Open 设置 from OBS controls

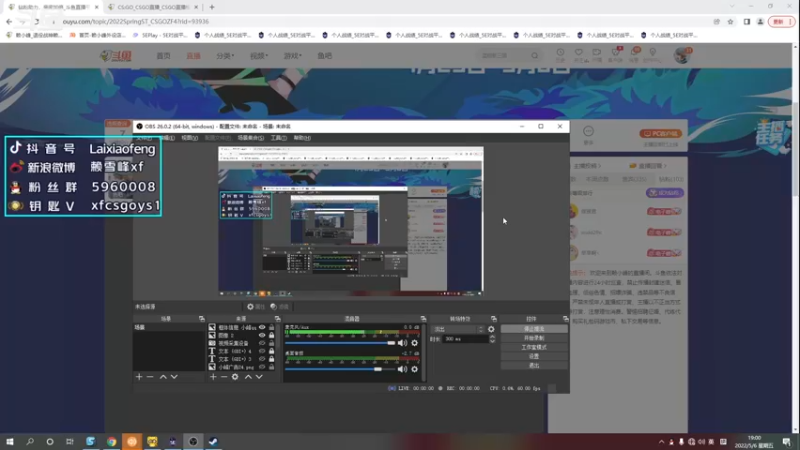(x=534, y=356)
